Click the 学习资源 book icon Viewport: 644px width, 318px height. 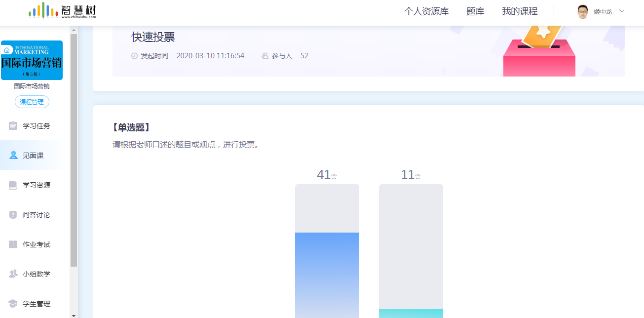tap(13, 185)
